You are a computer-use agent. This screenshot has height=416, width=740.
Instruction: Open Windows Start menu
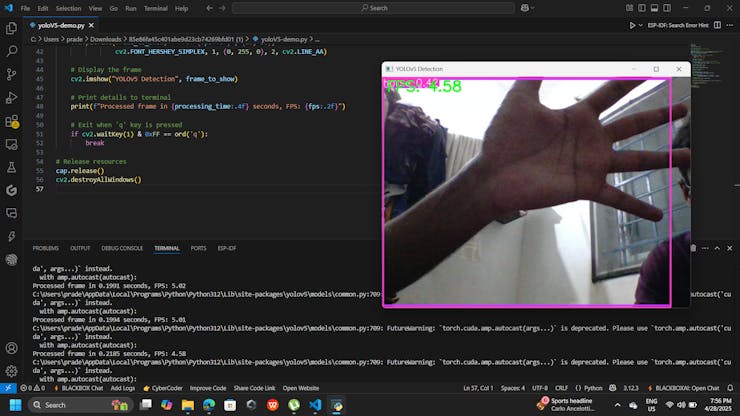click(15, 405)
